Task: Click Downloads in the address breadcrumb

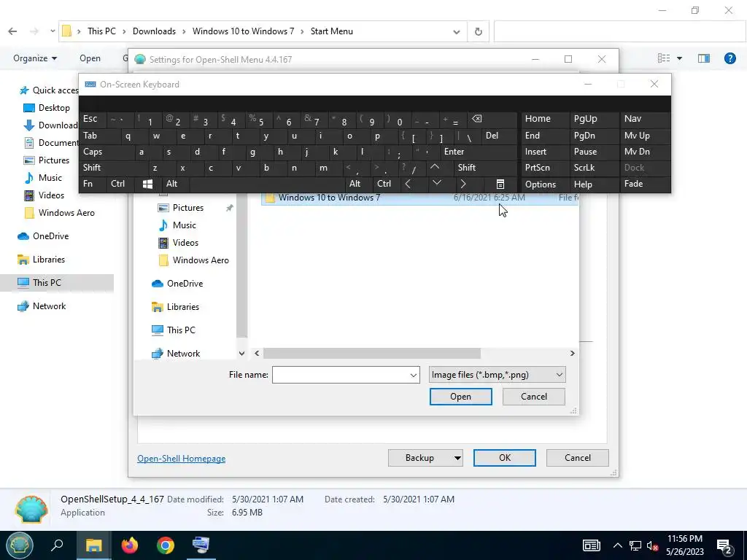Action: 154,31
